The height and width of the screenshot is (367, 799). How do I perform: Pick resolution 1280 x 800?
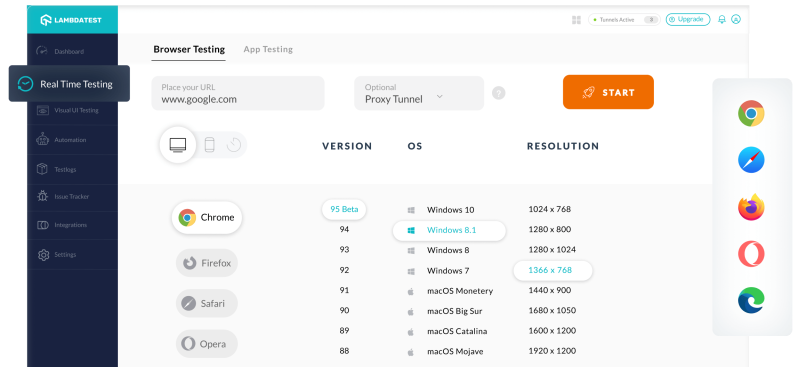tap(549, 229)
